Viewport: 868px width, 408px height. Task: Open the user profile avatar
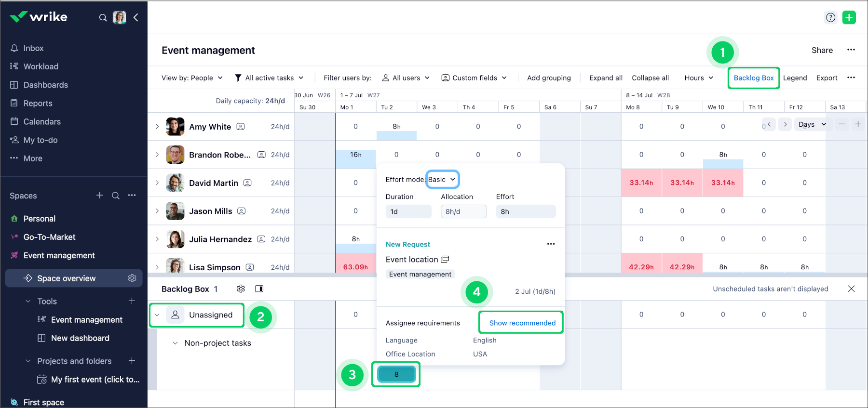coord(119,17)
